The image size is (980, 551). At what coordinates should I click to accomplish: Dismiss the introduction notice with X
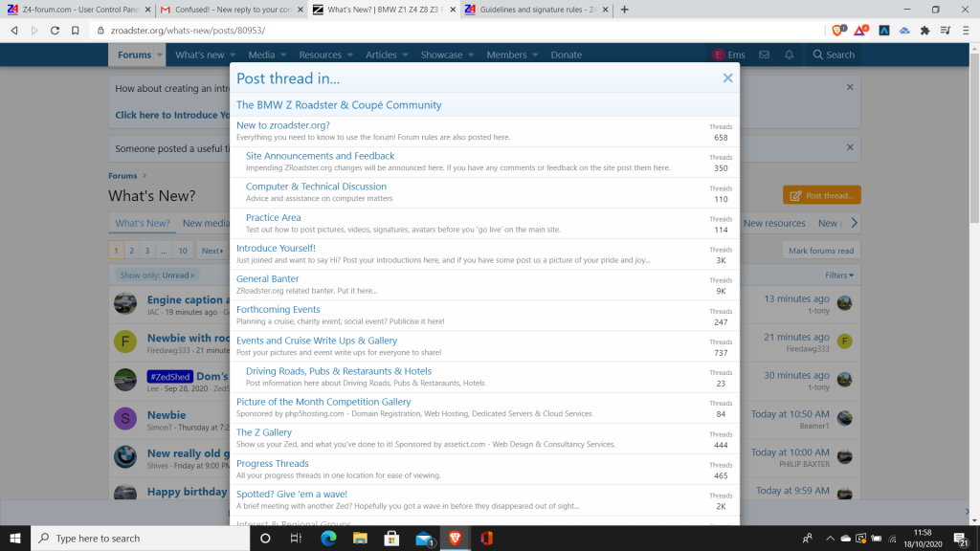pos(850,87)
